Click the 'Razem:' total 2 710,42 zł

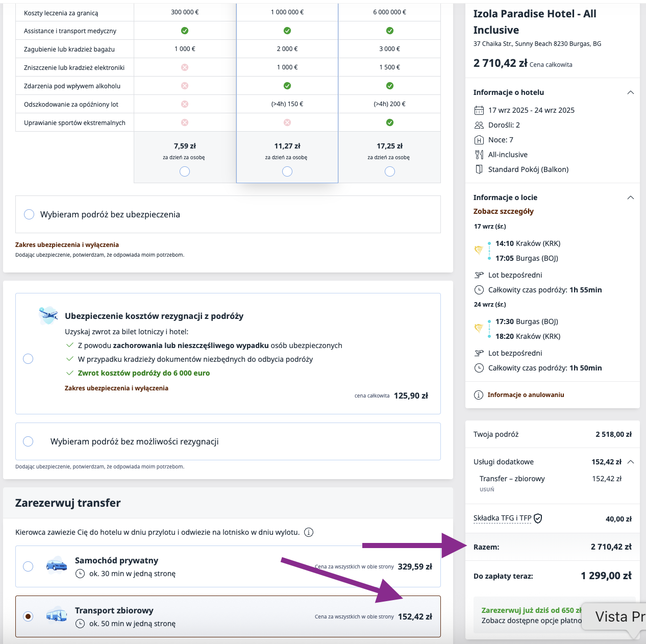[611, 547]
